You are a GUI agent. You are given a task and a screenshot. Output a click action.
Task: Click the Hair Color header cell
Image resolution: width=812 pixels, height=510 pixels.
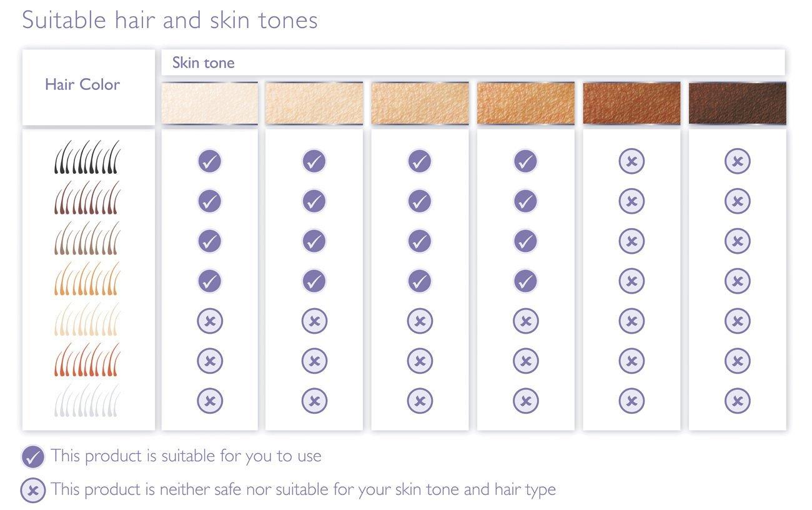click(89, 87)
